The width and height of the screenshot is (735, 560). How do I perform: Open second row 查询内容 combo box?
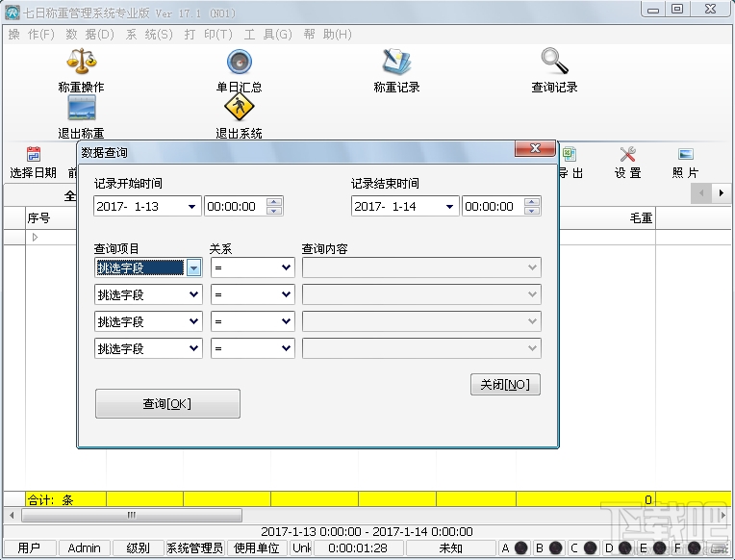421,294
